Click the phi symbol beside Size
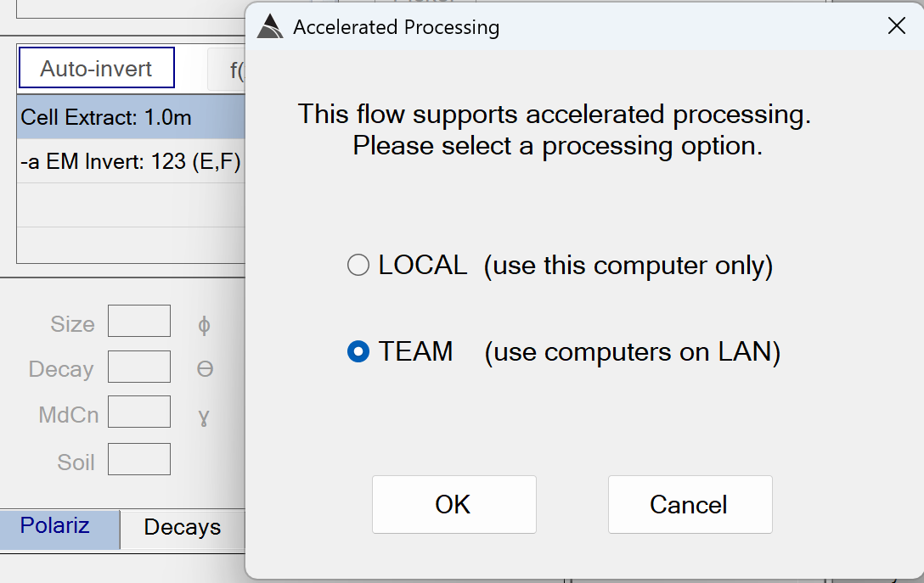The image size is (924, 583). click(204, 324)
